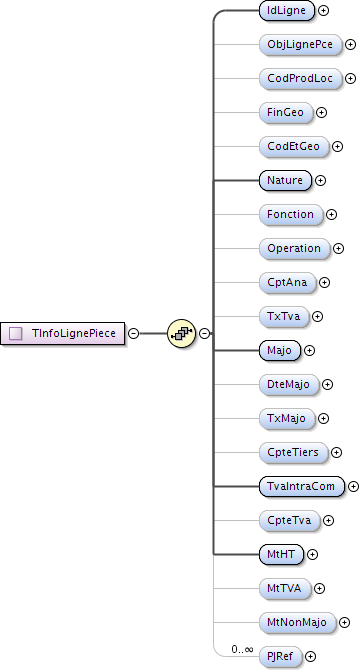Select the Fonction element node
This screenshot has height=672, width=361.
click(x=291, y=214)
